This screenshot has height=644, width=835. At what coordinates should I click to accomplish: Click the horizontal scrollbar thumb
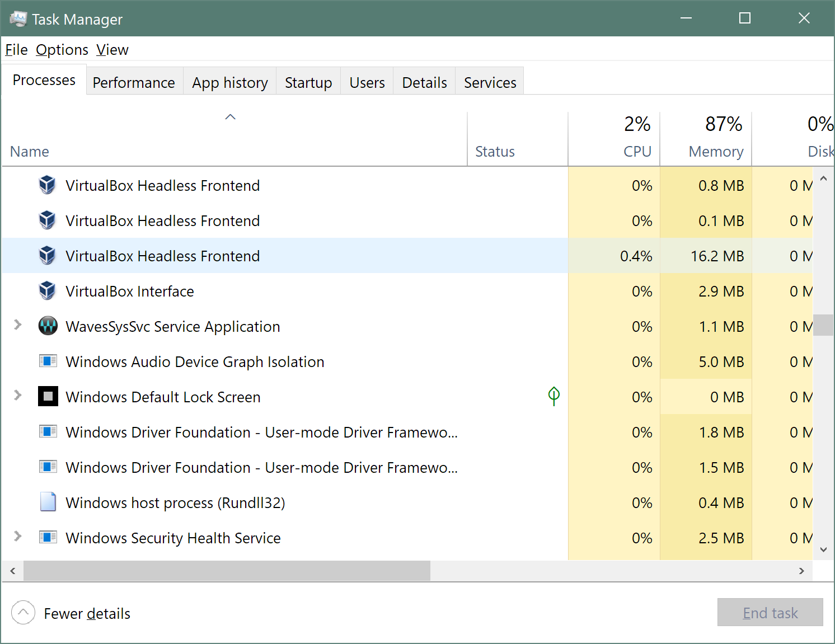[x=227, y=571]
